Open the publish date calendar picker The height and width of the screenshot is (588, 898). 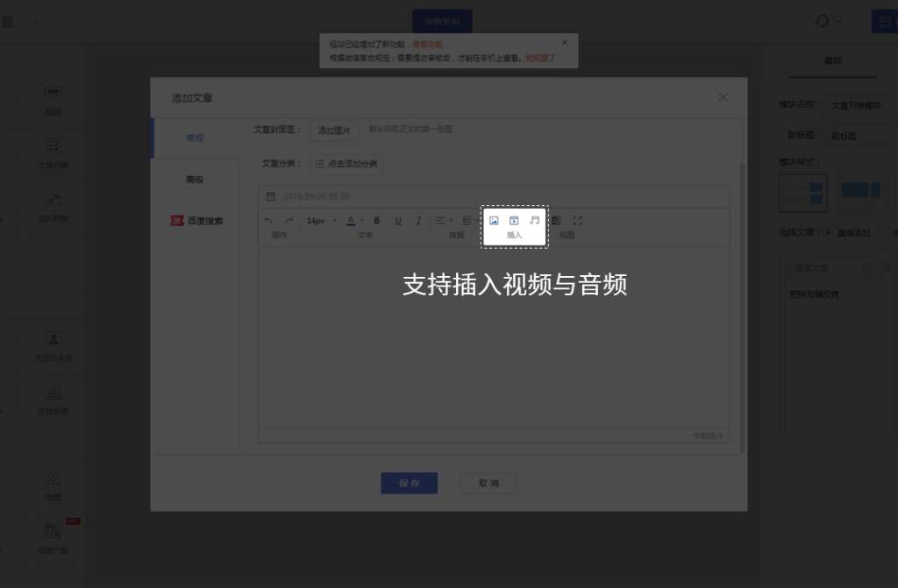271,196
